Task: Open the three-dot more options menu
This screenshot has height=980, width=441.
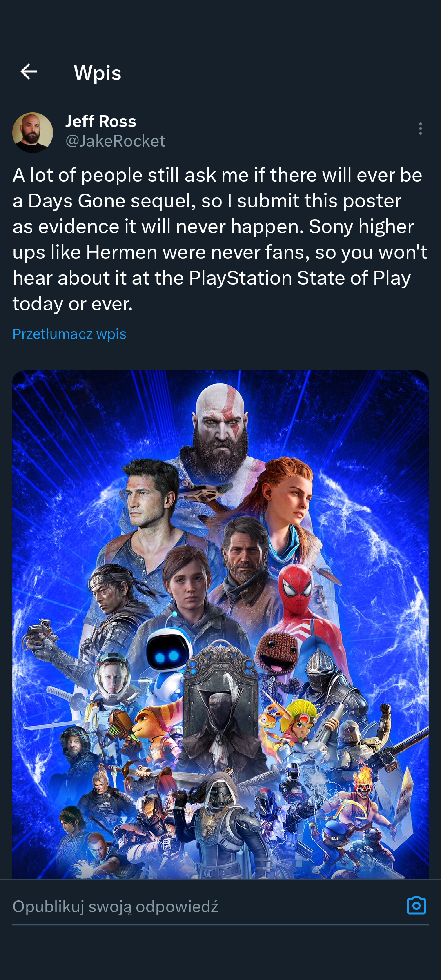Action: (x=420, y=129)
